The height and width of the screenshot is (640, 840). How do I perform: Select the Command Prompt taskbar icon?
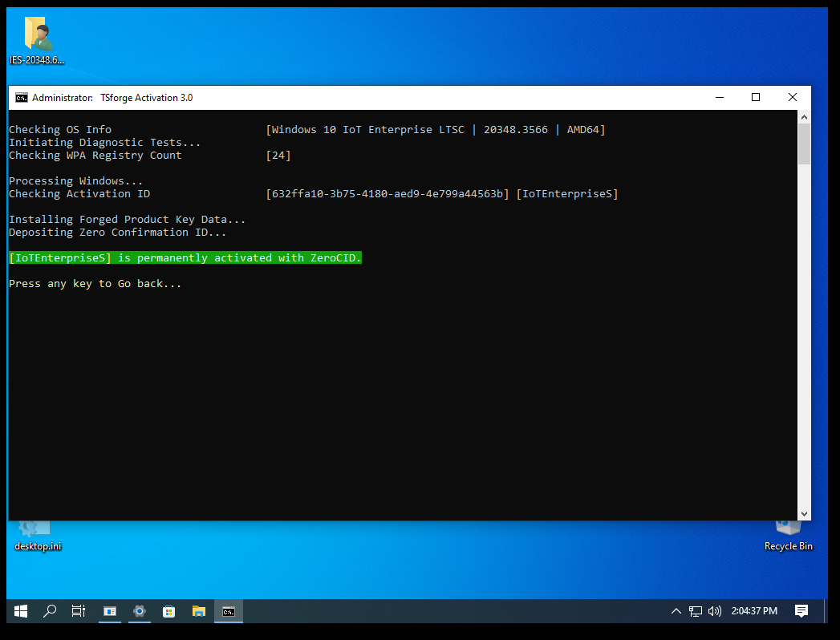point(229,611)
